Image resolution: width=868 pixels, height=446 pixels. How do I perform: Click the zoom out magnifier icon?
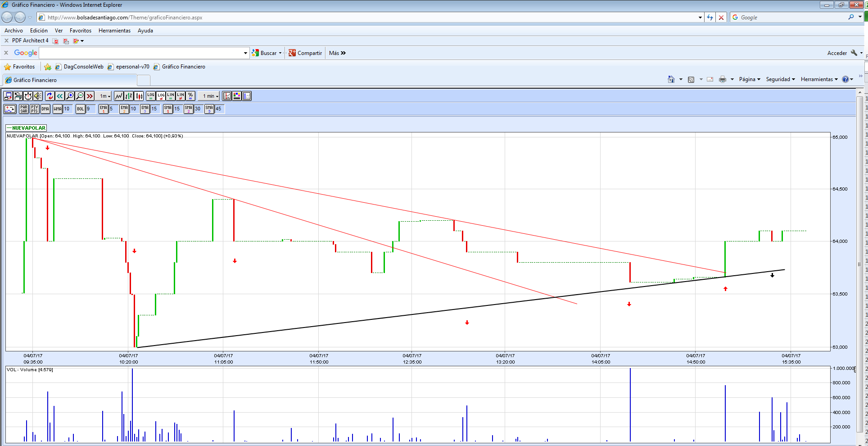click(x=80, y=96)
